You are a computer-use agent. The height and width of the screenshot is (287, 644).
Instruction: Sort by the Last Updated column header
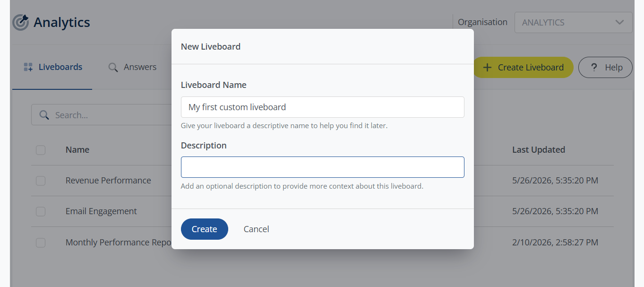[x=539, y=150]
